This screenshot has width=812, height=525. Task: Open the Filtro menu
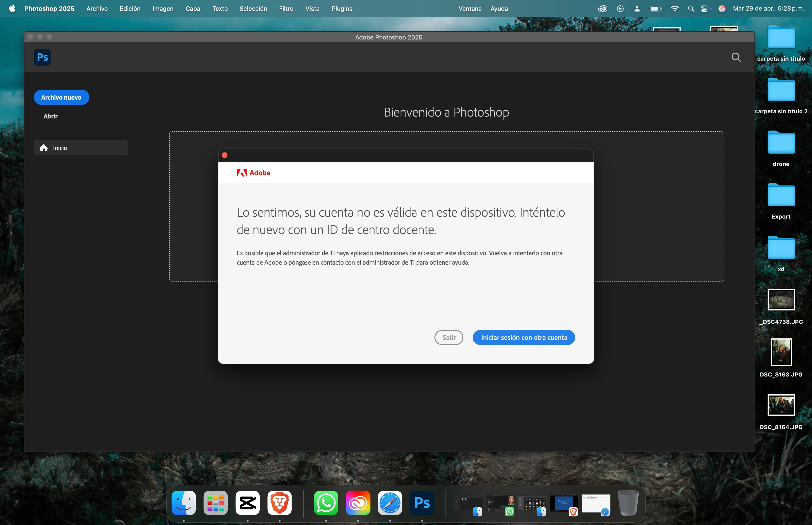(x=286, y=9)
